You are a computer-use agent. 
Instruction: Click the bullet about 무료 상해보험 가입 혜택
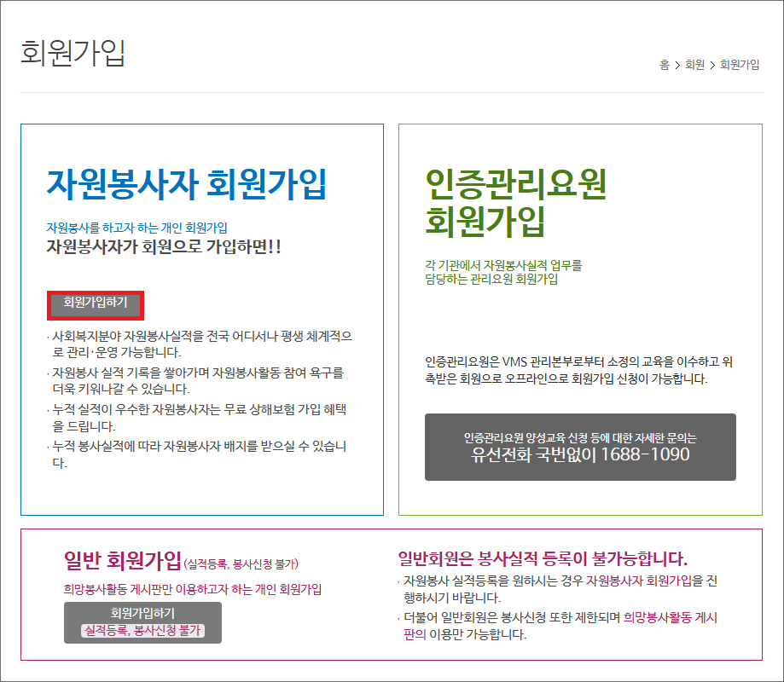click(x=199, y=418)
